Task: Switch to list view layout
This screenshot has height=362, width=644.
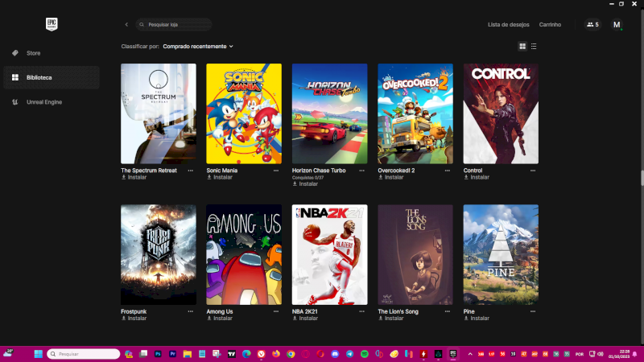Action: pos(534,47)
